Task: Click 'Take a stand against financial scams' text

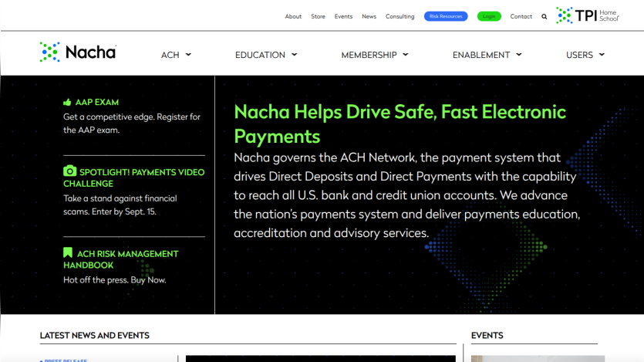Action: [x=120, y=205]
